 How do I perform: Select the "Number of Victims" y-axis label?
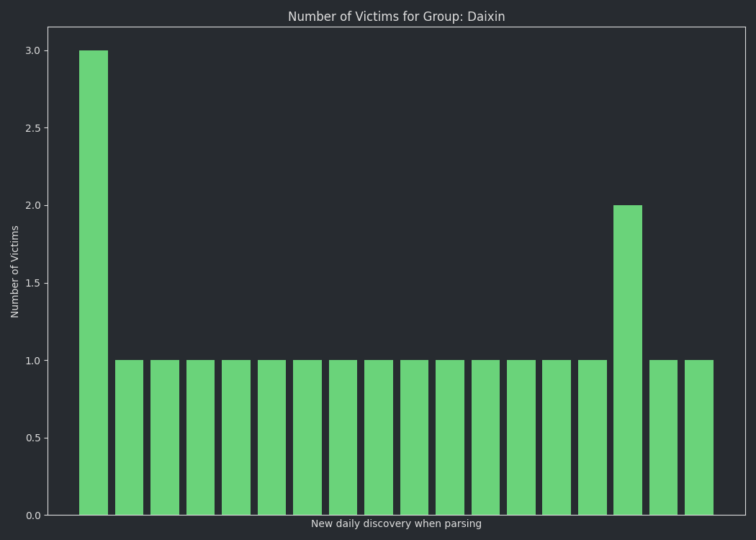click(14, 271)
